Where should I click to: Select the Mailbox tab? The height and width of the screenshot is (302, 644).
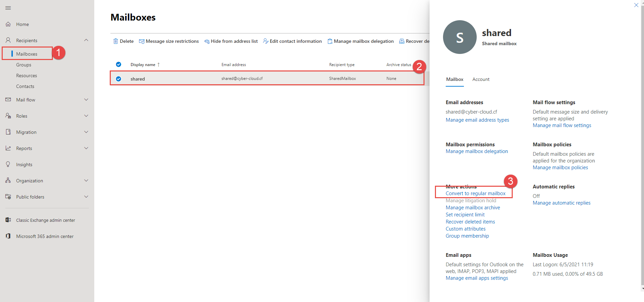click(454, 80)
